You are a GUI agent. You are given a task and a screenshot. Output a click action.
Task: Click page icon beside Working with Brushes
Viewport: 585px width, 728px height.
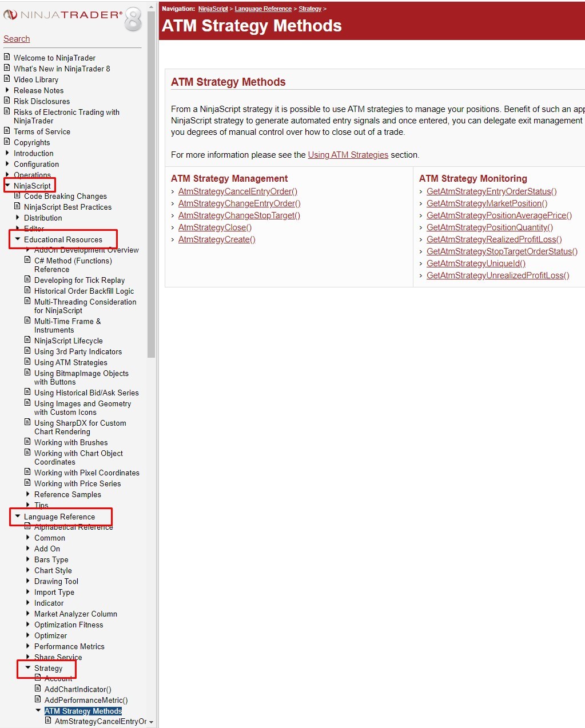coord(28,442)
